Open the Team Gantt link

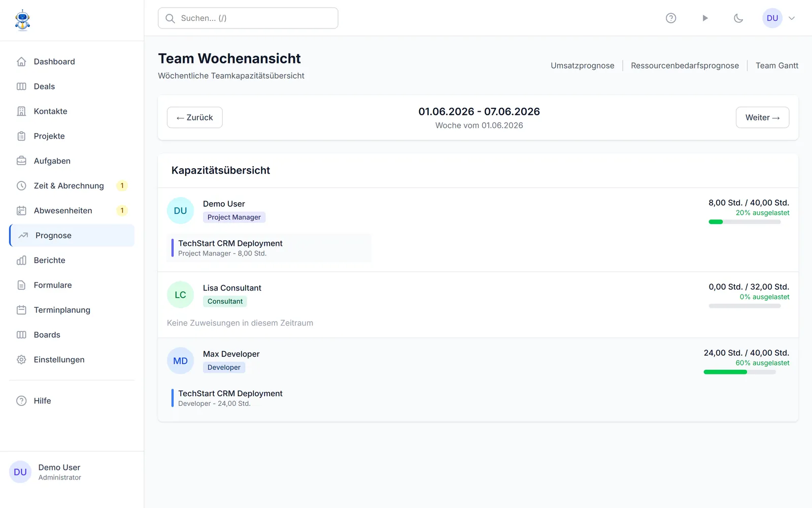click(777, 66)
